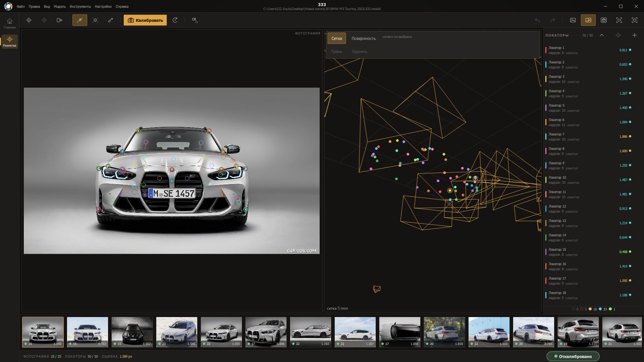The width and height of the screenshot is (644, 362).
Task: Click the refresh arrow beside Калибровать
Action: pyautogui.click(x=175, y=20)
